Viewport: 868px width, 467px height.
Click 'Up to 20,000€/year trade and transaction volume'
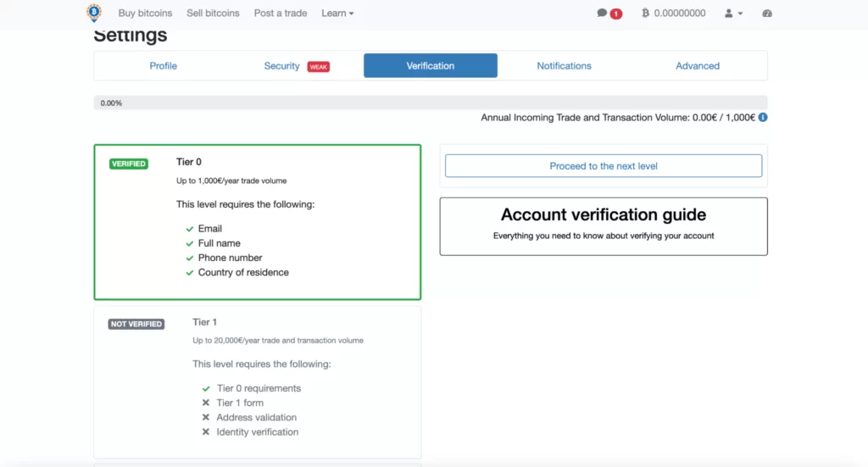click(278, 340)
